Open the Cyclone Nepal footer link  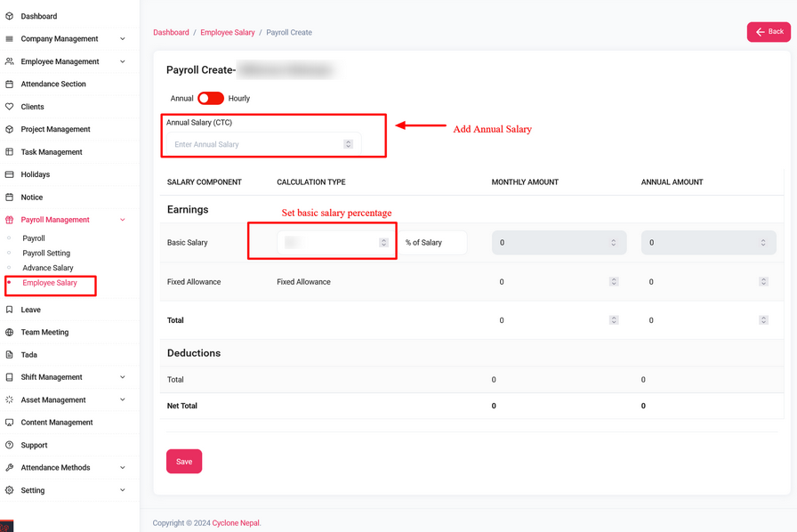point(236,523)
